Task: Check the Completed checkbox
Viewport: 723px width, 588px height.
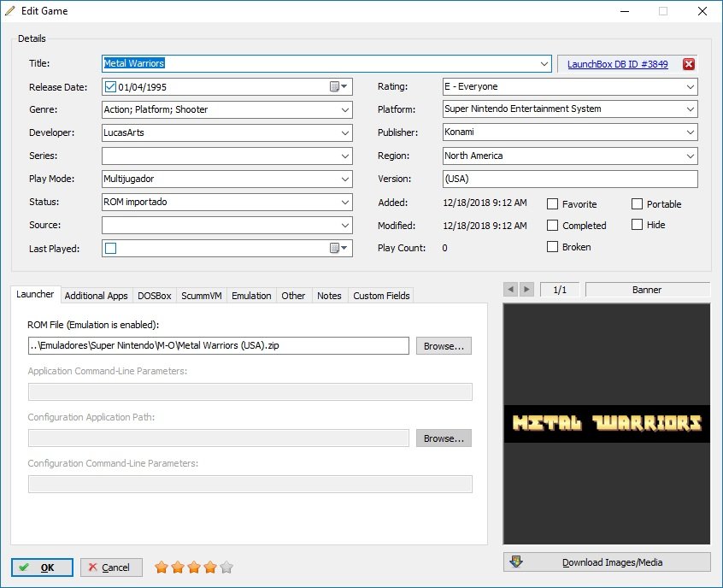Action: coord(552,225)
